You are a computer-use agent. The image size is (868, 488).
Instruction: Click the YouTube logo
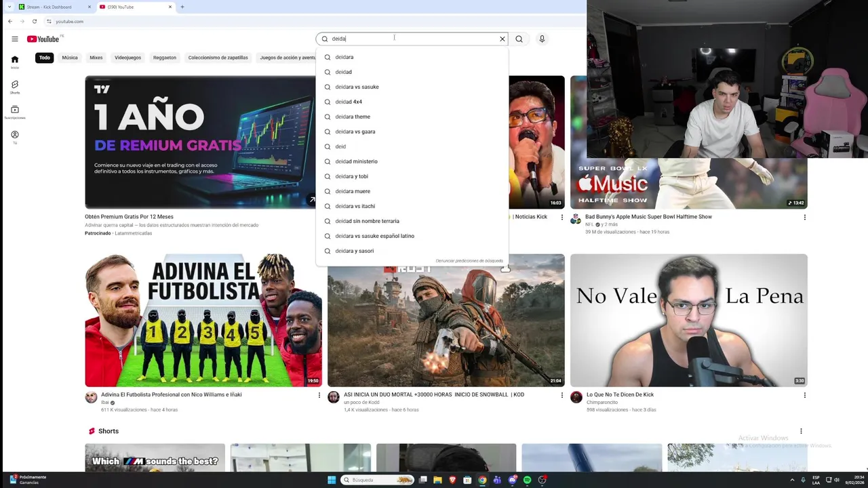point(43,39)
